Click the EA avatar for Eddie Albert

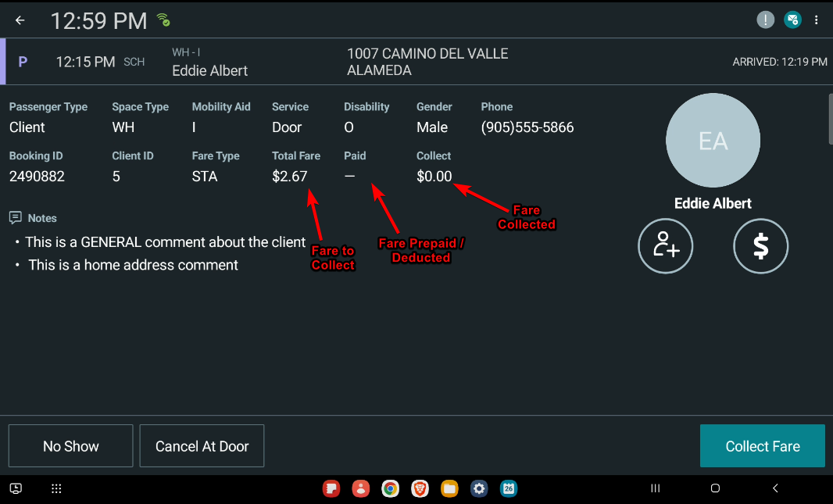point(713,141)
